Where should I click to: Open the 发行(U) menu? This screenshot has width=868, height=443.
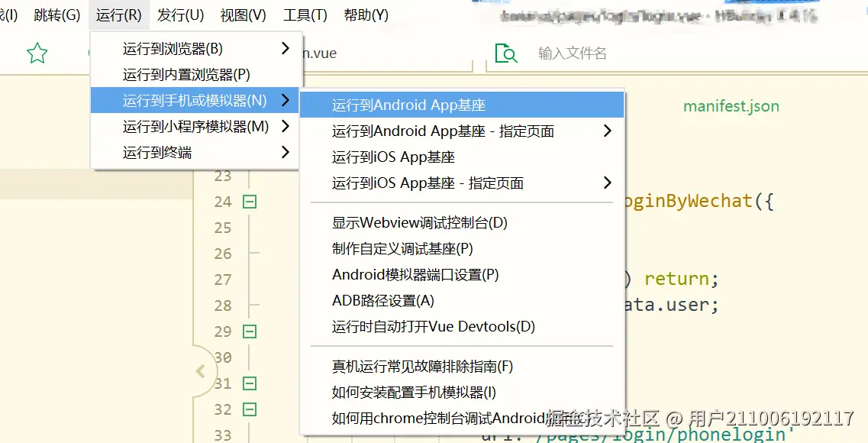[180, 15]
